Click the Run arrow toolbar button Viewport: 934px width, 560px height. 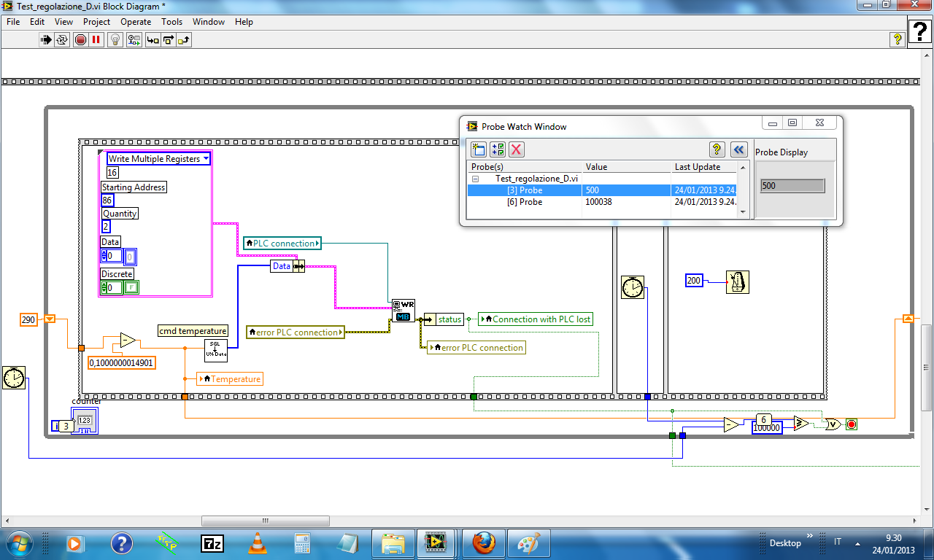pyautogui.click(x=46, y=40)
